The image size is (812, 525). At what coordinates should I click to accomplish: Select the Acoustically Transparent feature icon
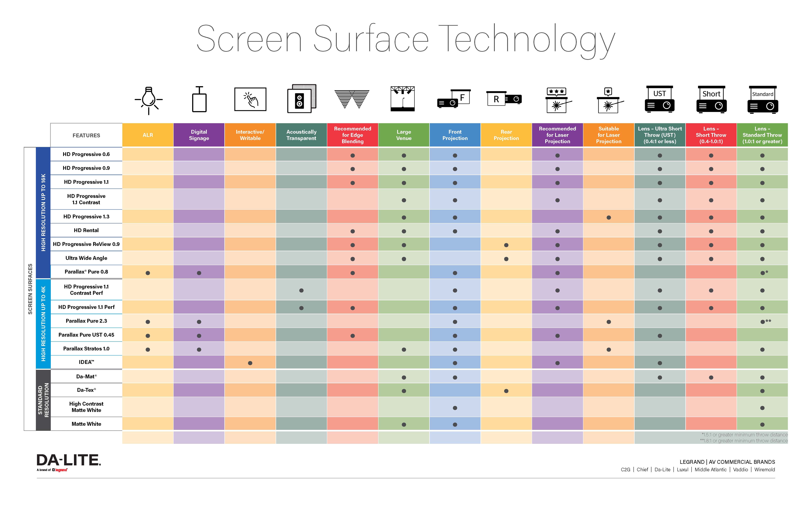point(302,104)
